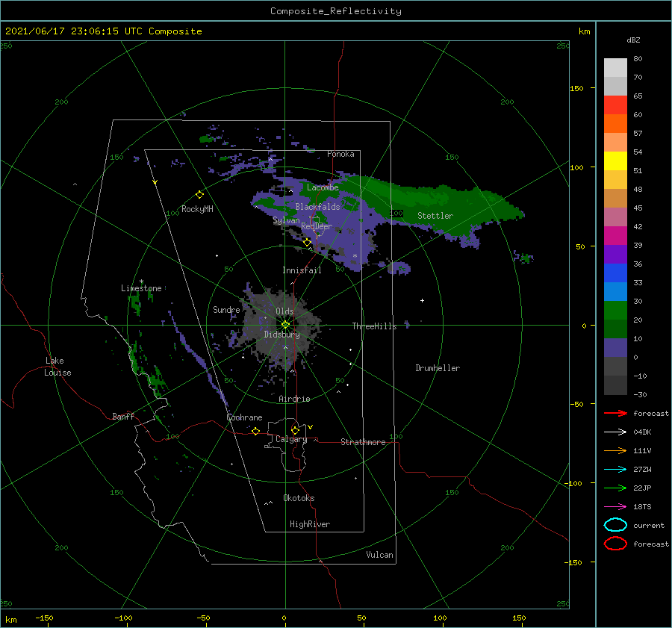Select the orange 111V arrow icon
672x628 pixels.
[x=615, y=450]
